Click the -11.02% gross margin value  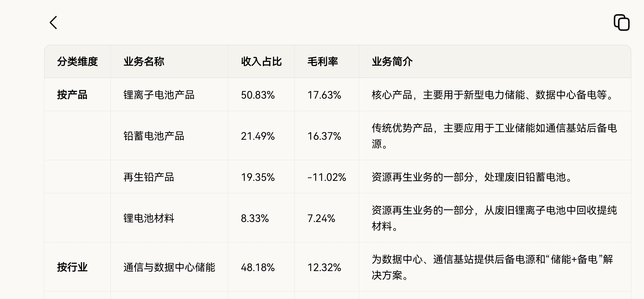327,177
